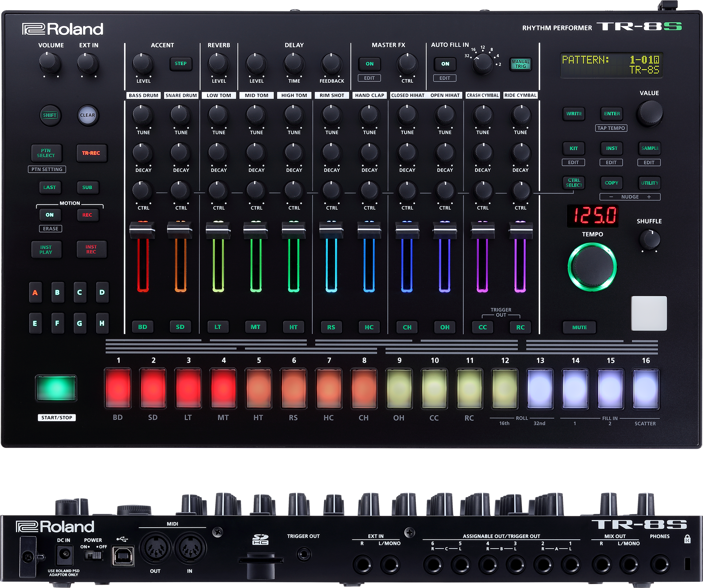Screen dimensions: 703x588
Task: Enable Master FX with its ON button
Action: point(369,63)
